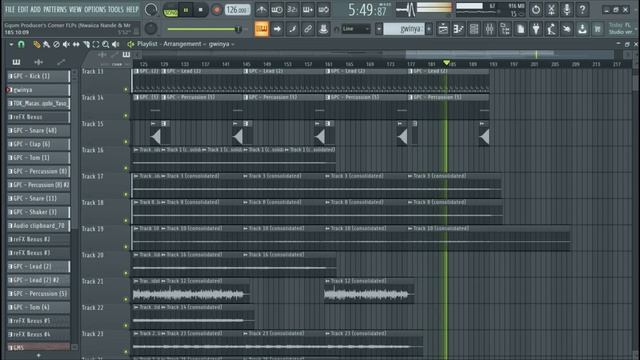Screen dimensions: 640x360
Task: Pause playback with the transport pause button
Action: pyautogui.click(x=186, y=10)
